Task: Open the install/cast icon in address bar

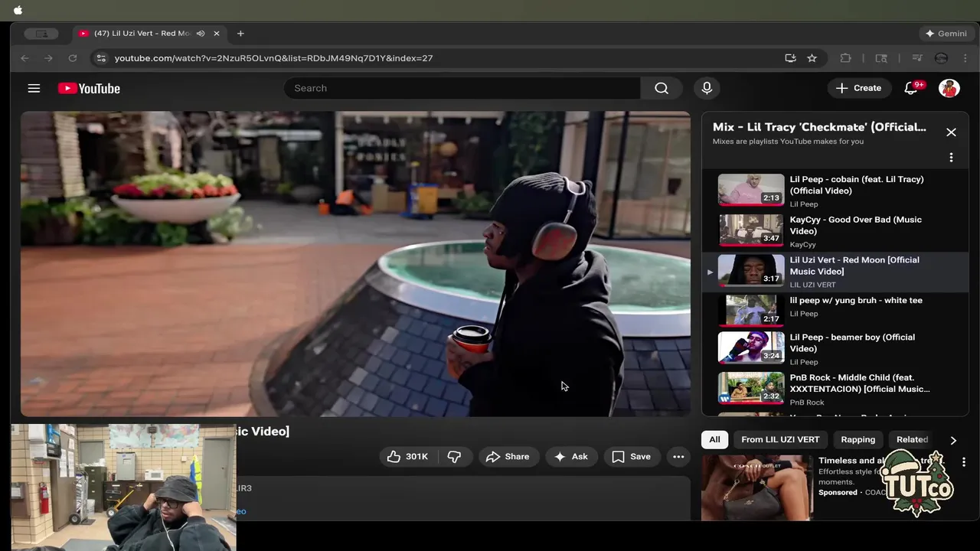Action: [790, 58]
